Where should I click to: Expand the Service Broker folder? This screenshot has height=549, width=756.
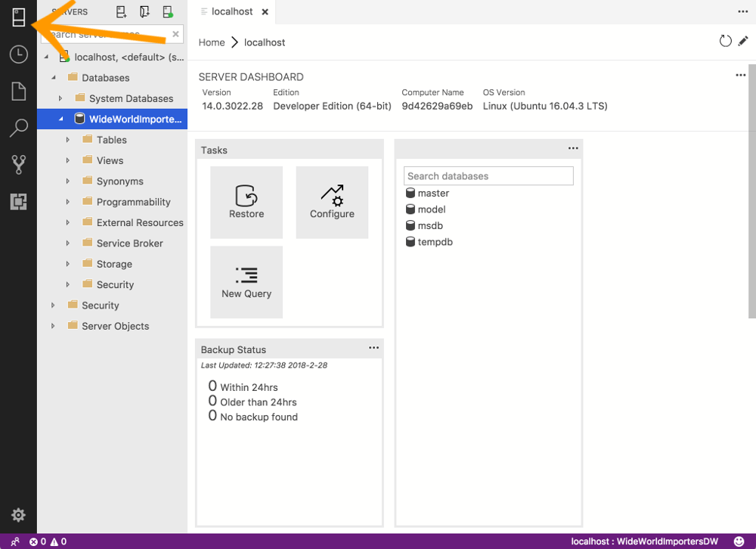(x=68, y=243)
